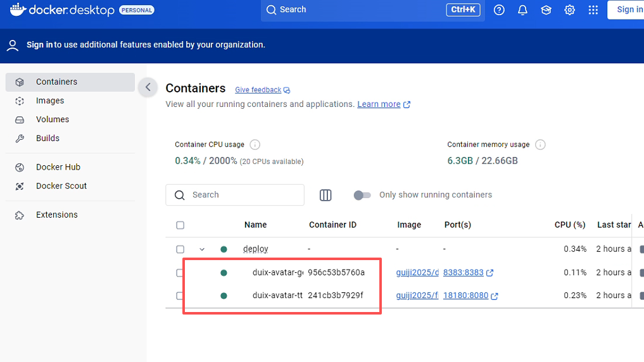Click the containers Search input
The height and width of the screenshot is (362, 644).
tap(235, 195)
